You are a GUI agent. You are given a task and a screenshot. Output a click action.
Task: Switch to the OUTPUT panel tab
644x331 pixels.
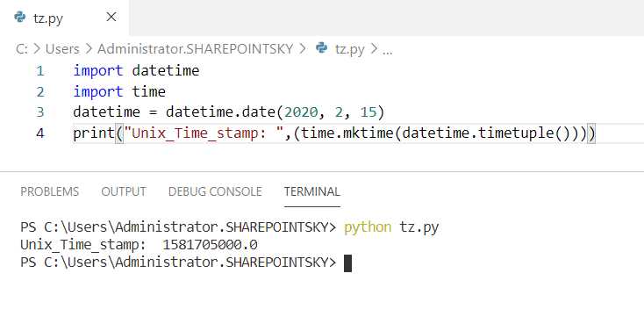coord(124,191)
